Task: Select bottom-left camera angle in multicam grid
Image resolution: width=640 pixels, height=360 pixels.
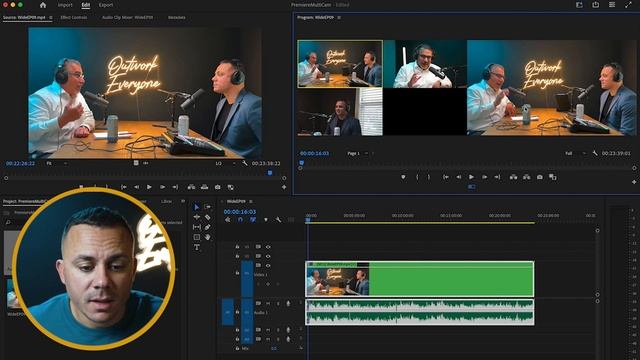Action: (340, 111)
